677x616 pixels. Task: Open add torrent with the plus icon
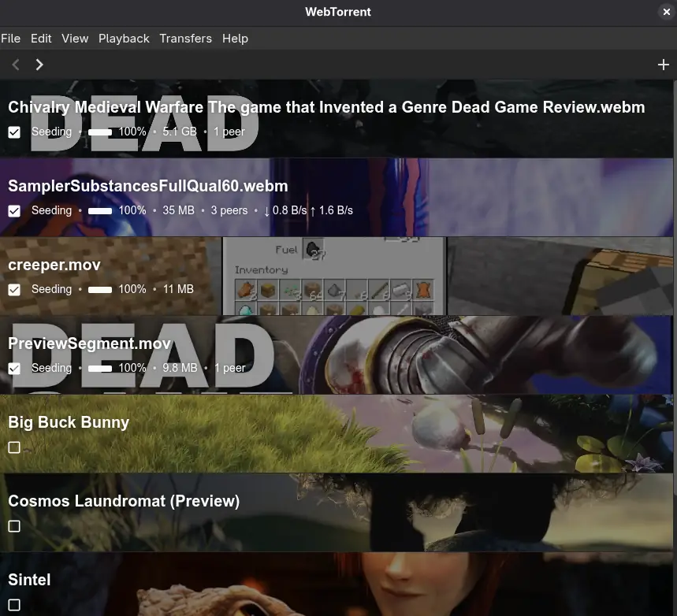663,65
